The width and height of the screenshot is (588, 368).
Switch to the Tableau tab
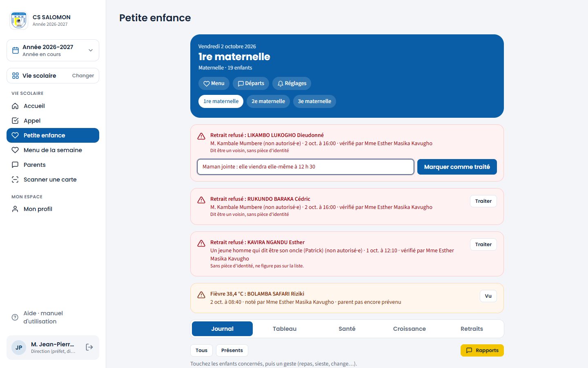[285, 329]
